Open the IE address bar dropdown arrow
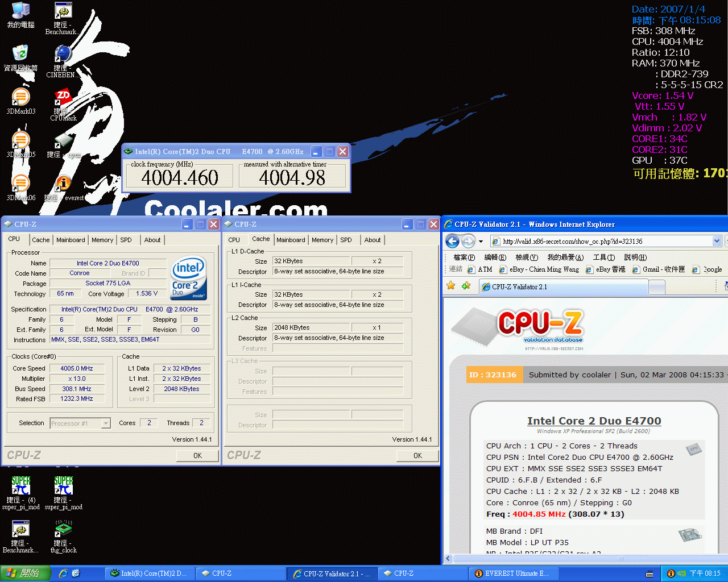Image resolution: width=728 pixels, height=582 pixels. click(717, 242)
